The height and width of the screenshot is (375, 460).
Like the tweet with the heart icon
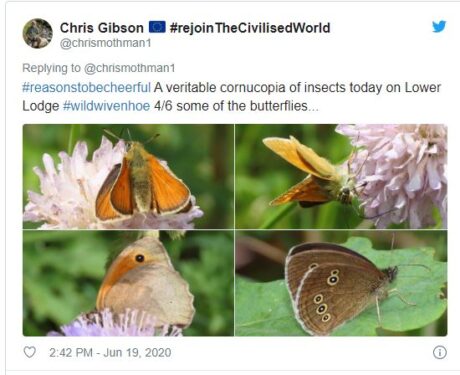(x=30, y=352)
